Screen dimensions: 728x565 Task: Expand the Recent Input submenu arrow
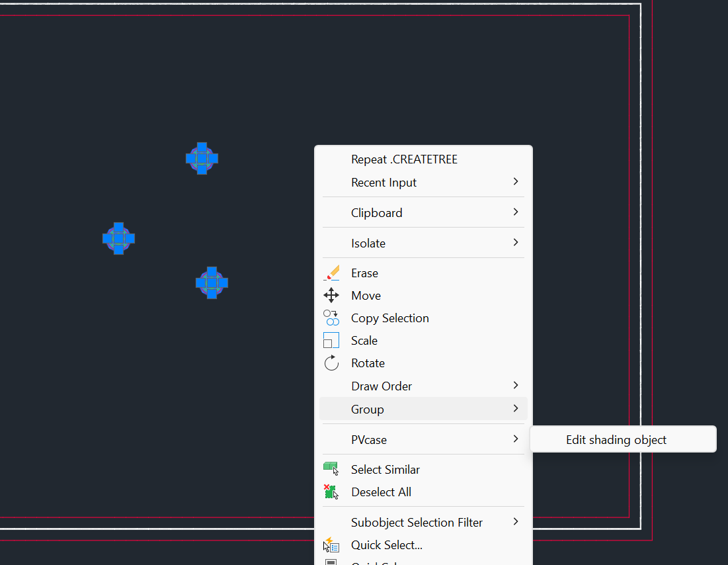tap(516, 182)
